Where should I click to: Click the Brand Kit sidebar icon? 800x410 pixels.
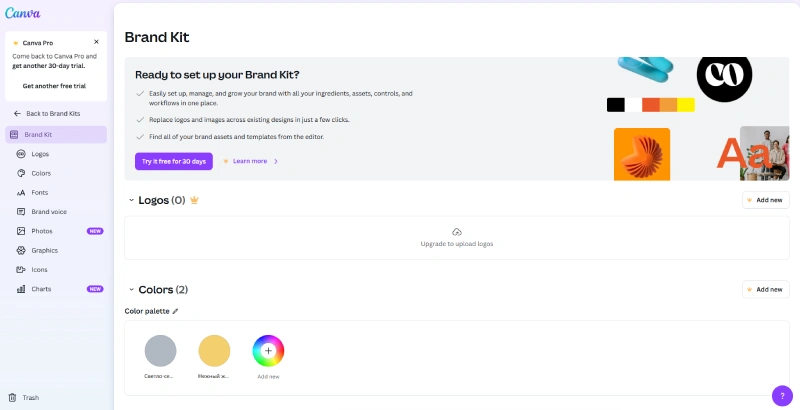[14, 135]
